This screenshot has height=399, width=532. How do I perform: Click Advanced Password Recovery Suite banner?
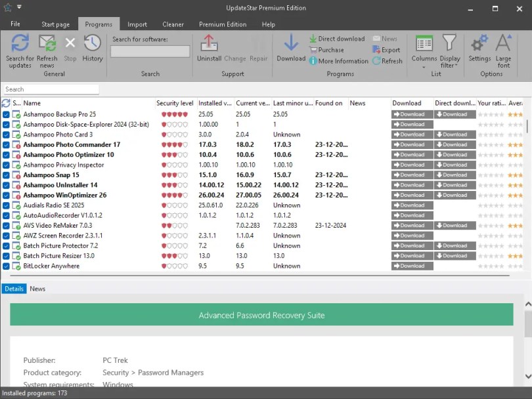(261, 314)
